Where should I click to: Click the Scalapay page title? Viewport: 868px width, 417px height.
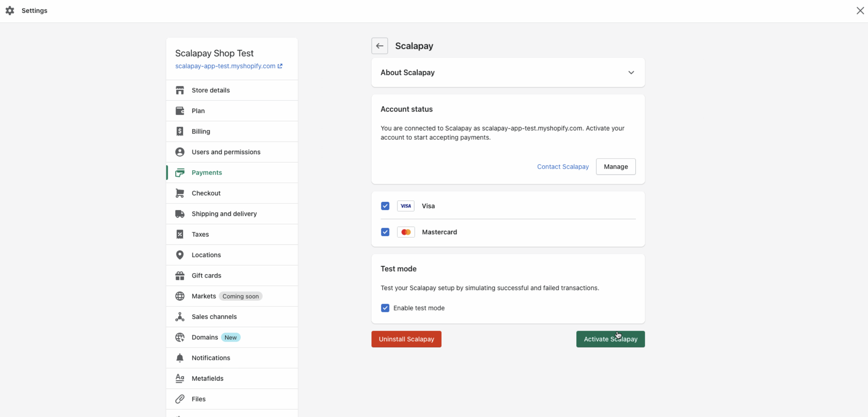(x=414, y=46)
